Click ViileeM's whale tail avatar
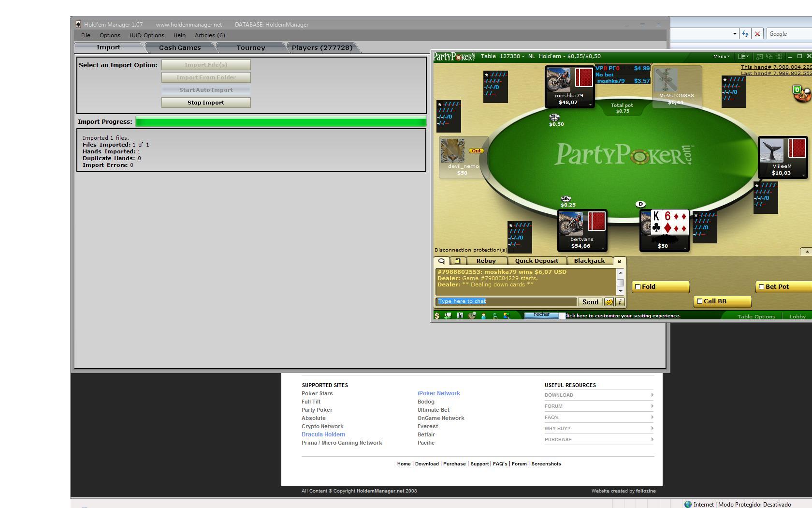The height and width of the screenshot is (508, 812). [x=771, y=151]
